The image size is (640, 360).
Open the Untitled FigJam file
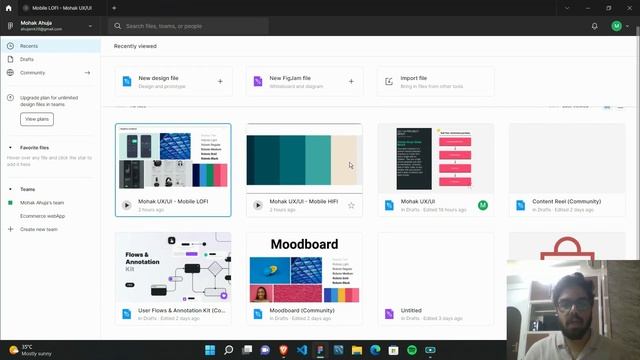(436, 279)
